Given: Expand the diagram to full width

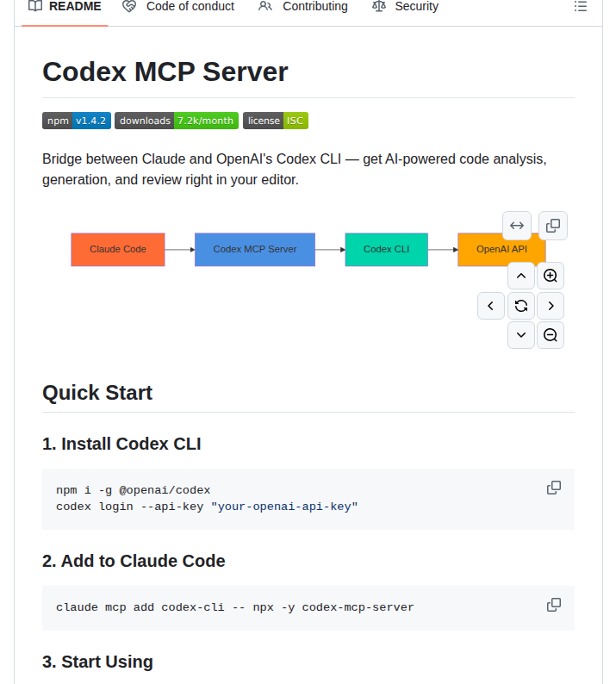Looking at the screenshot, I should click(517, 226).
